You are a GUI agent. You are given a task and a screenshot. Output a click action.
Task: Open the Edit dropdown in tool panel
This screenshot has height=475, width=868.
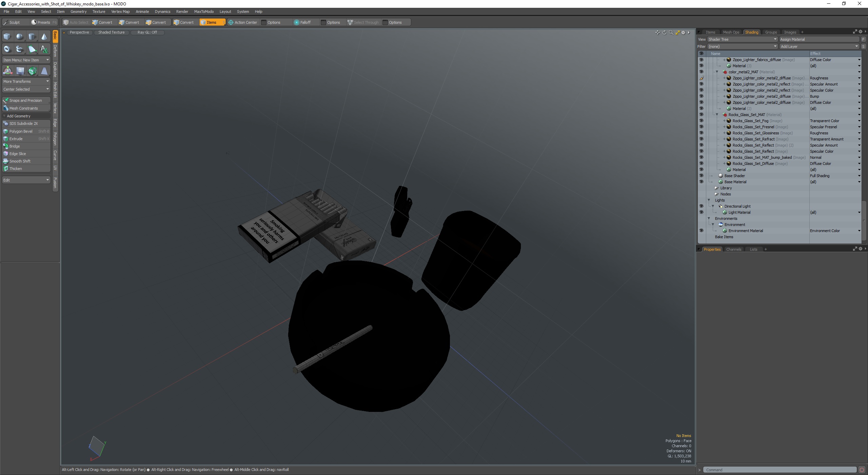point(26,180)
